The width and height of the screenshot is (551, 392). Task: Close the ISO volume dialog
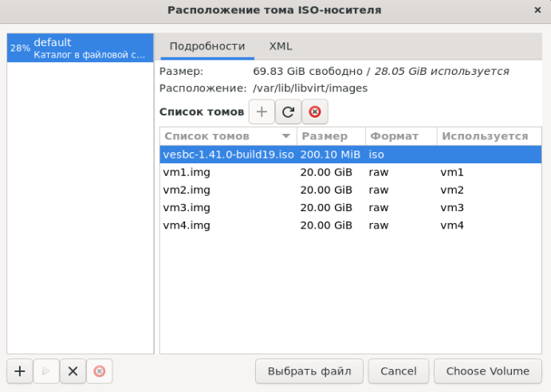coord(537,10)
